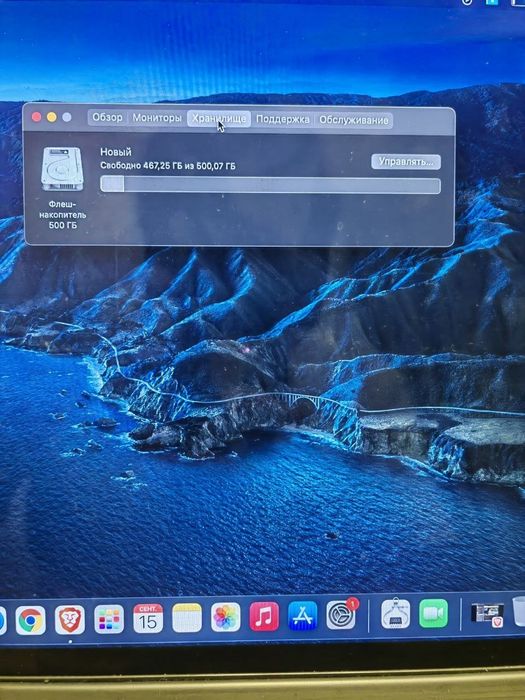Open the App Store from the Dock
Viewport: 525px width, 700px height.
tap(303, 616)
